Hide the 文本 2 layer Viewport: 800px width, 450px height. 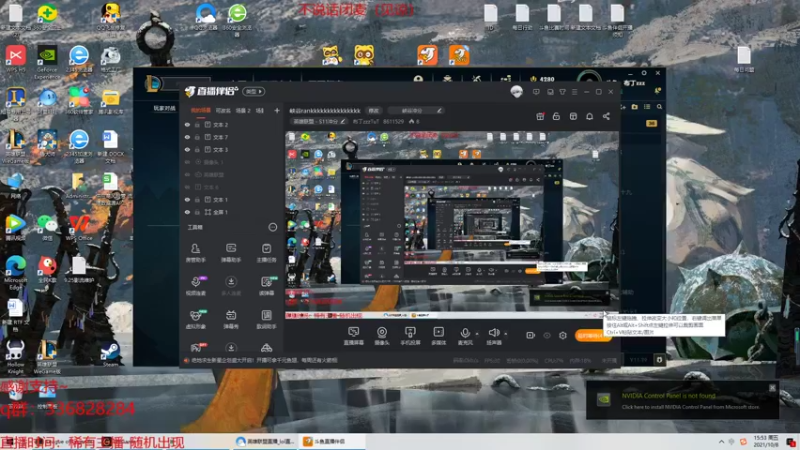(x=187, y=124)
